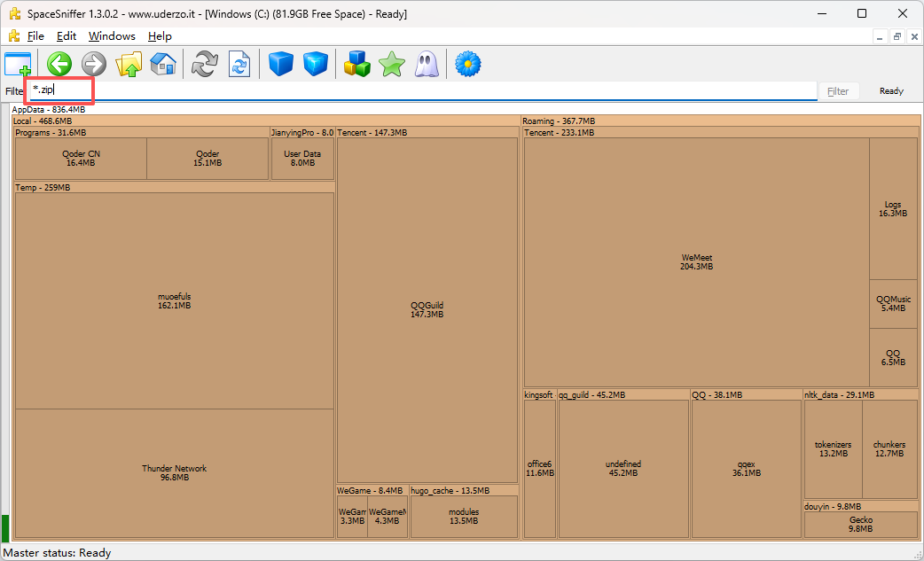924x561 pixels.
Task: Click the ghost toolbar icon
Action: (426, 64)
